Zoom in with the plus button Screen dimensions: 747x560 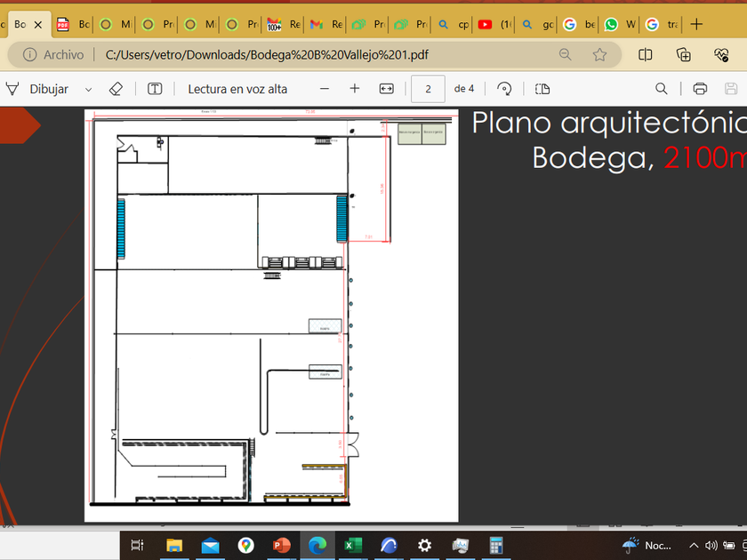[355, 89]
